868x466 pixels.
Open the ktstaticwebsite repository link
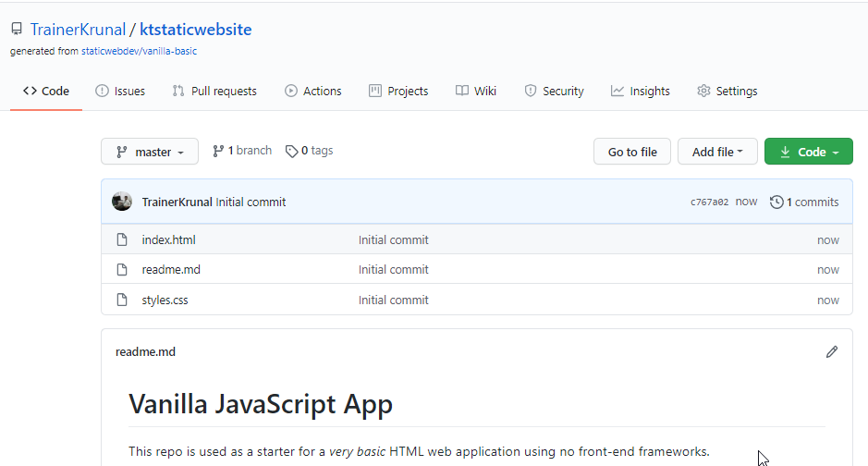click(x=195, y=30)
